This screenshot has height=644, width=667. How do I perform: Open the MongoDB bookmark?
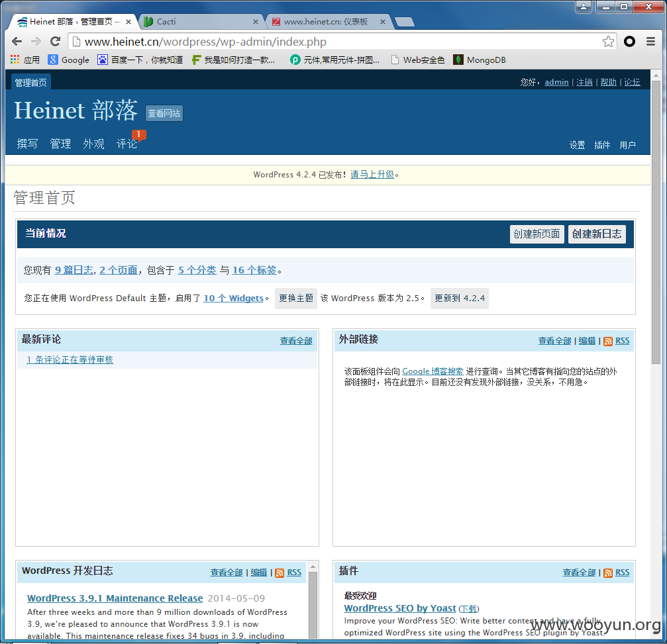pos(480,60)
